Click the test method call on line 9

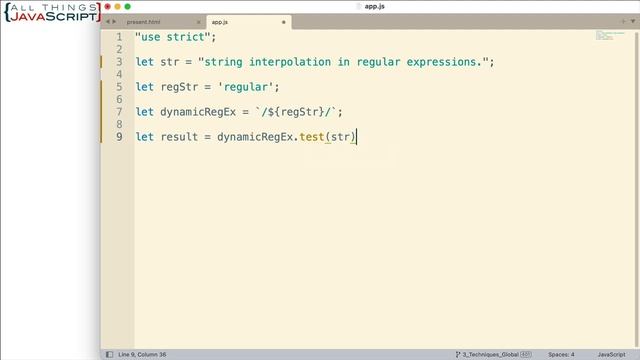(312, 137)
